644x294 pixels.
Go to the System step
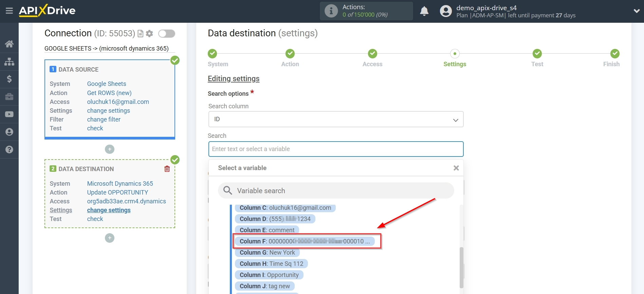tap(213, 54)
